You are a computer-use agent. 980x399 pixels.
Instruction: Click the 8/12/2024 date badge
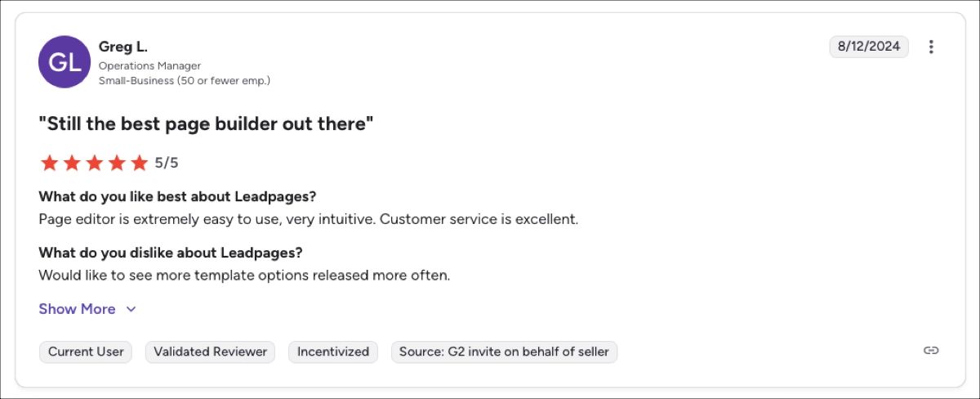pos(869,47)
